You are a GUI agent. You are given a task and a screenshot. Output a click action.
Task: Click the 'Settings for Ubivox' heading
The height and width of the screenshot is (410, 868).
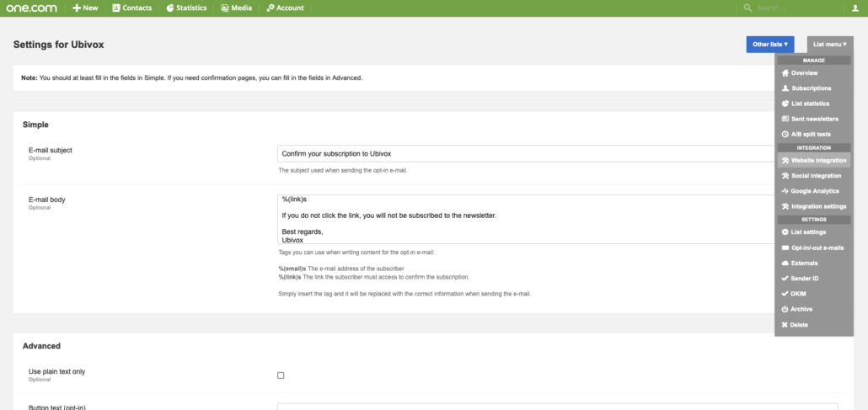[x=59, y=45]
